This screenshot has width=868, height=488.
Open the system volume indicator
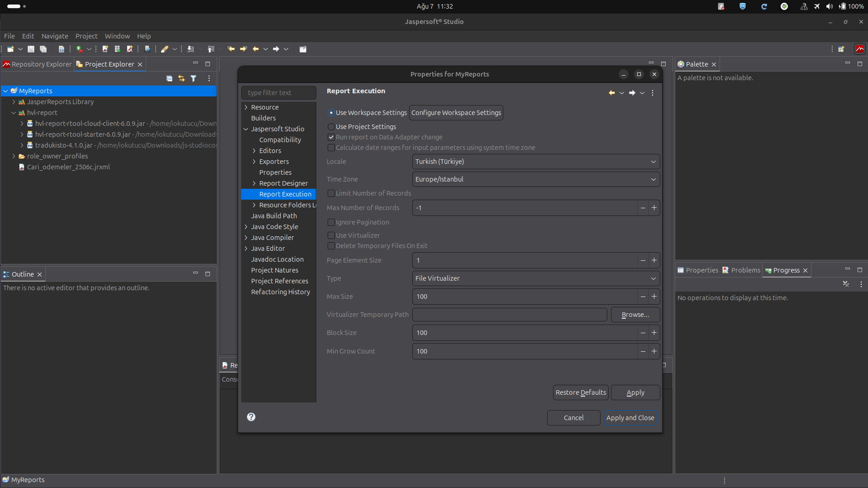(x=829, y=6)
